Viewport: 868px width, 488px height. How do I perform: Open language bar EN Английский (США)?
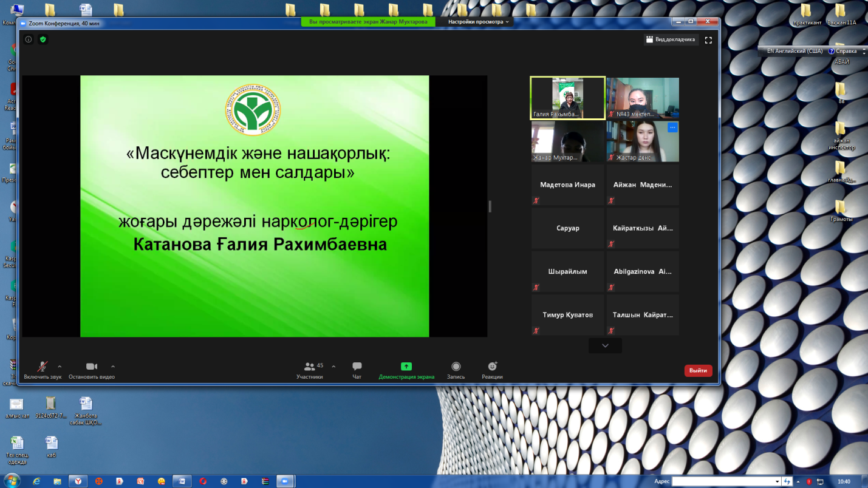(795, 52)
